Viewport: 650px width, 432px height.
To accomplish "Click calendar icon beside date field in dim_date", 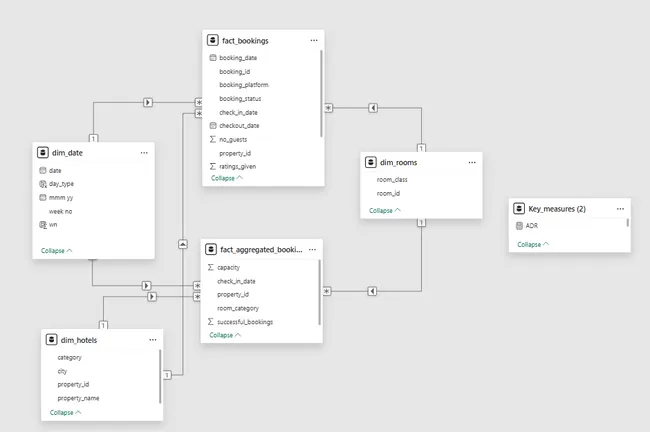I will pyautogui.click(x=43, y=170).
